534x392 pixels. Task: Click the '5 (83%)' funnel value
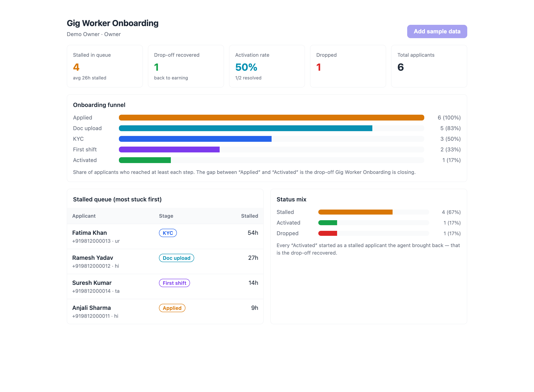450,128
